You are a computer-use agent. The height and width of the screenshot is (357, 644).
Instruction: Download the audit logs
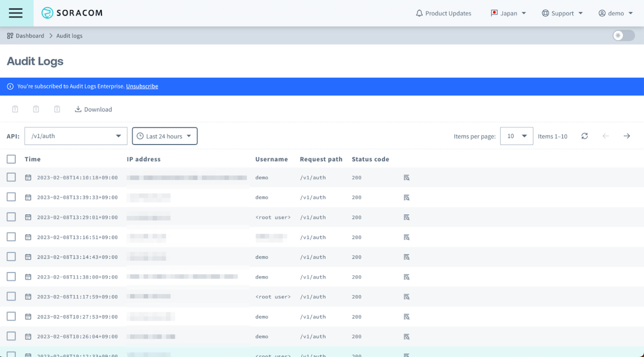click(93, 109)
